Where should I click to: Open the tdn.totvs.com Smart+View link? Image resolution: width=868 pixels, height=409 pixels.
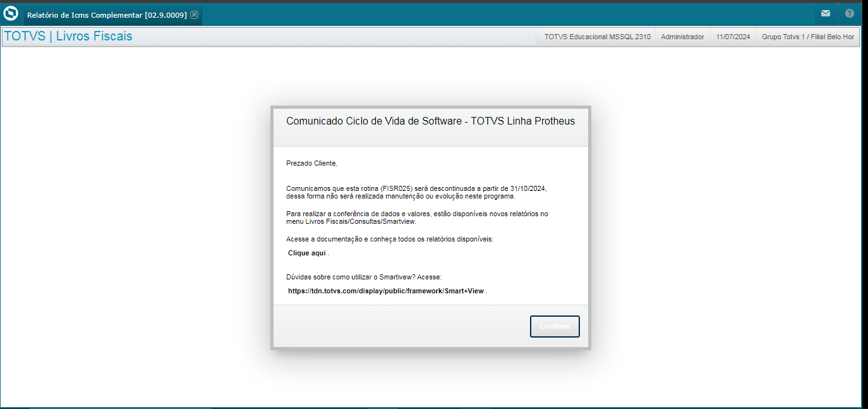pyautogui.click(x=386, y=291)
